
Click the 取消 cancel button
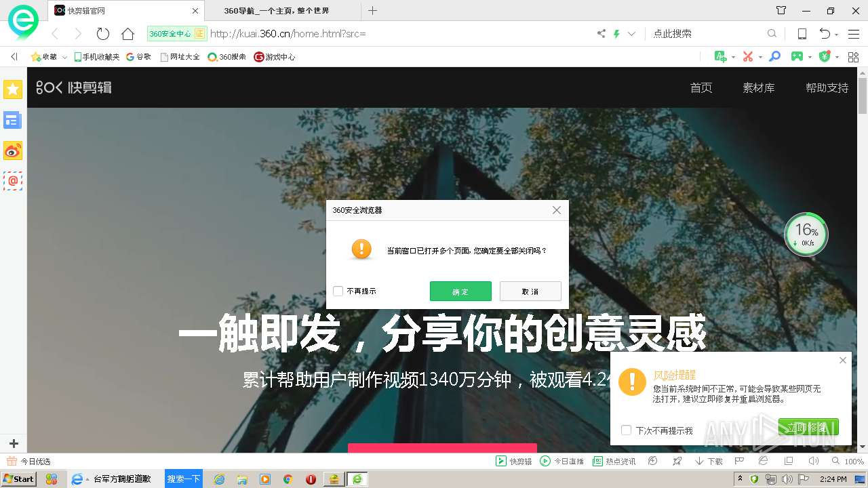[530, 291]
